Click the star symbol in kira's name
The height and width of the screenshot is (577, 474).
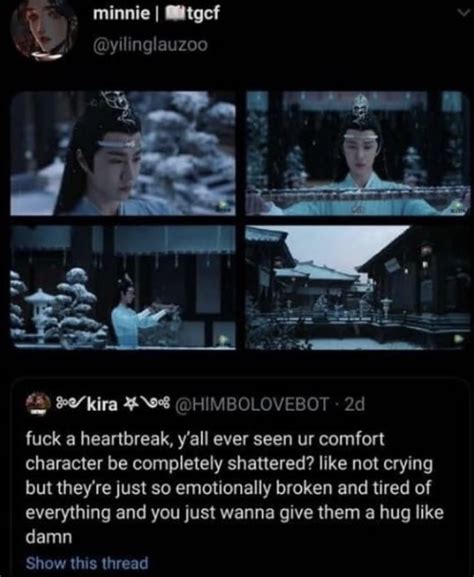click(128, 403)
